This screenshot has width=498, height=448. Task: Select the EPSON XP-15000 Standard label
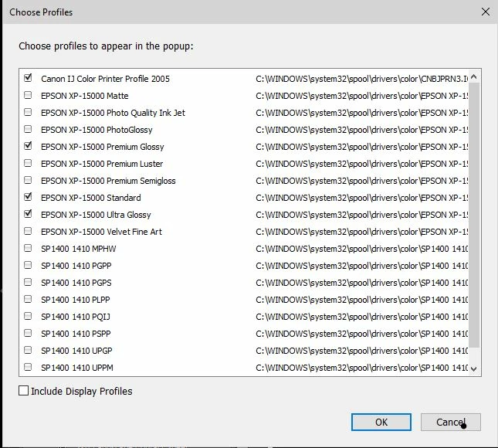(x=91, y=198)
